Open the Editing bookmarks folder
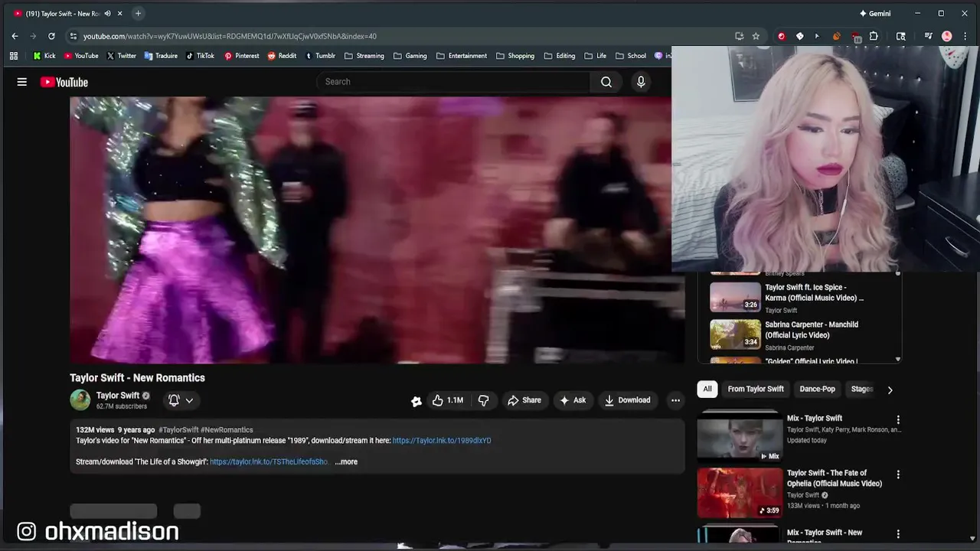Screen dimensions: 980x551 tap(560, 56)
